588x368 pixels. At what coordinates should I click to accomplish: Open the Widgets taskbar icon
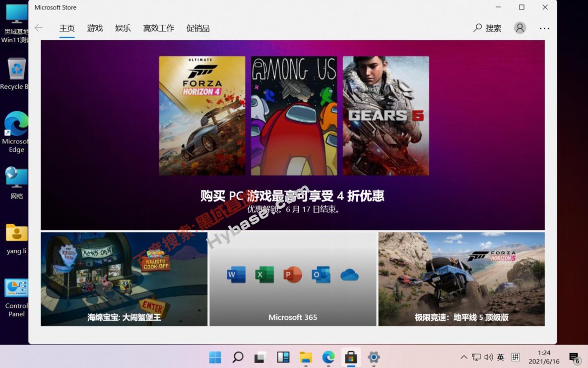coord(283,357)
